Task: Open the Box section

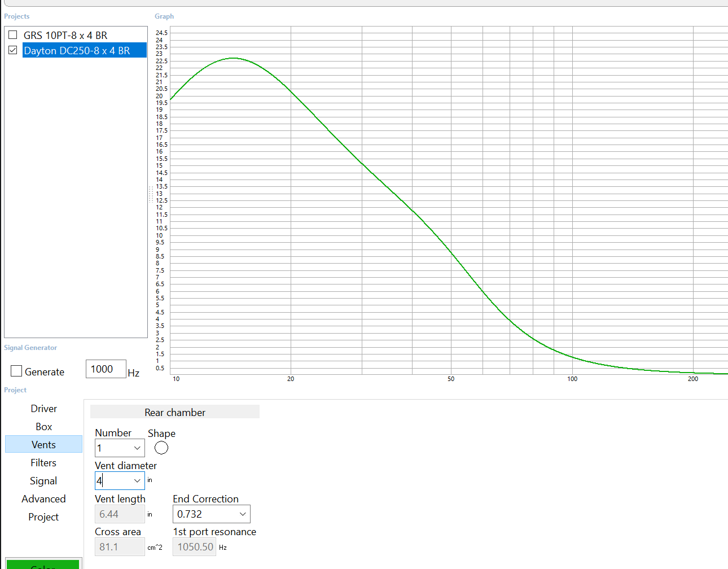Action: tap(43, 426)
